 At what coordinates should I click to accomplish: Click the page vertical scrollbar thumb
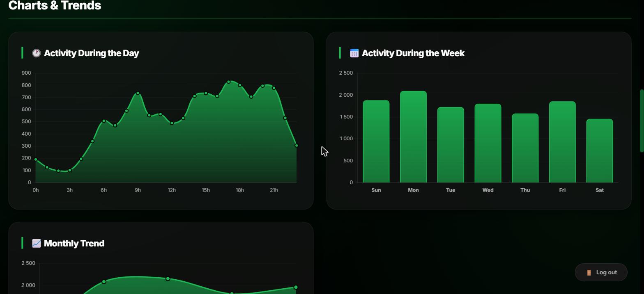click(642, 121)
